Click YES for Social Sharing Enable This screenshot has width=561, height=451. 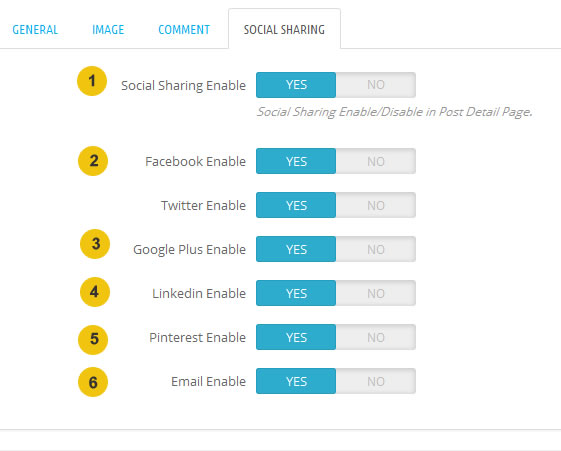click(x=296, y=85)
